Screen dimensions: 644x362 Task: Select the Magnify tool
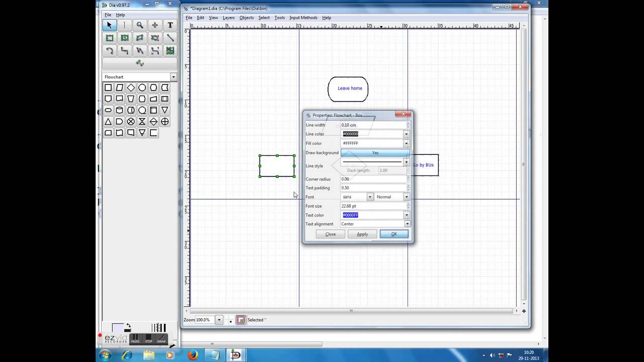coord(140,25)
